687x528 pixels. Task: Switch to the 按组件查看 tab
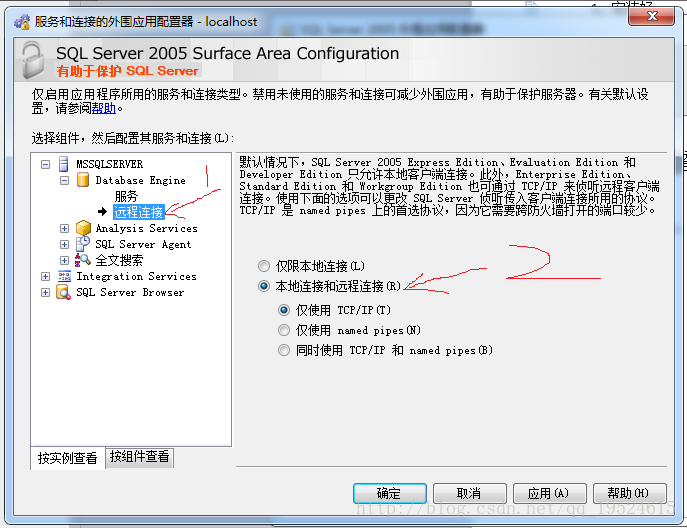pyautogui.click(x=139, y=457)
